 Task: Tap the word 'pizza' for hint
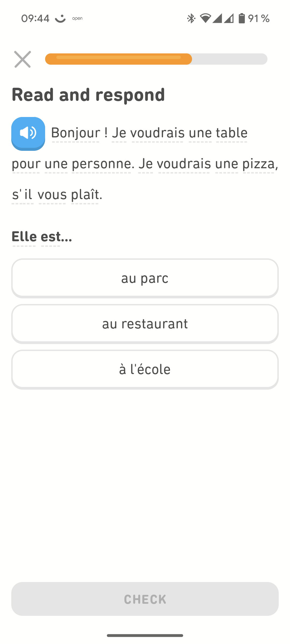click(258, 164)
